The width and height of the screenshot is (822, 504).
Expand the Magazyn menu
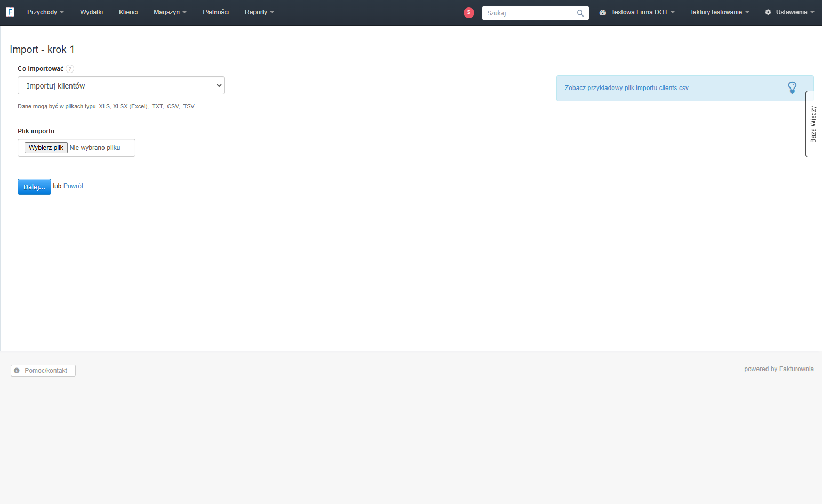point(170,12)
